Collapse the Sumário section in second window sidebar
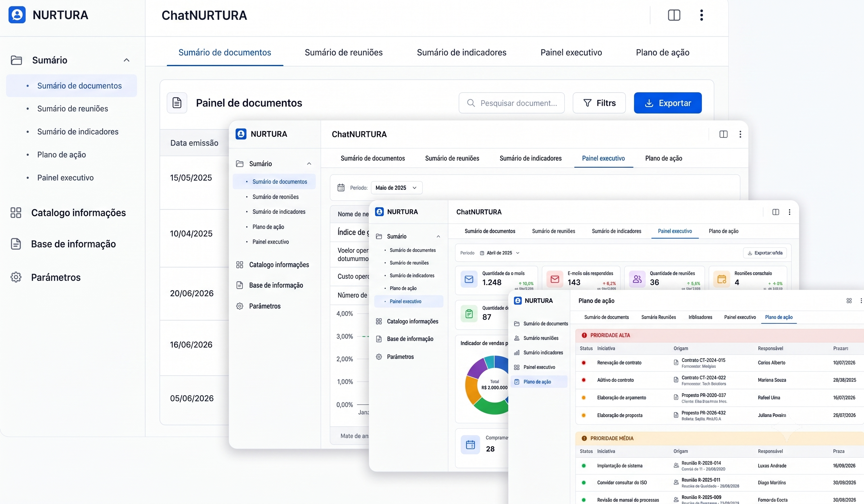This screenshot has height=504, width=864. (309, 164)
